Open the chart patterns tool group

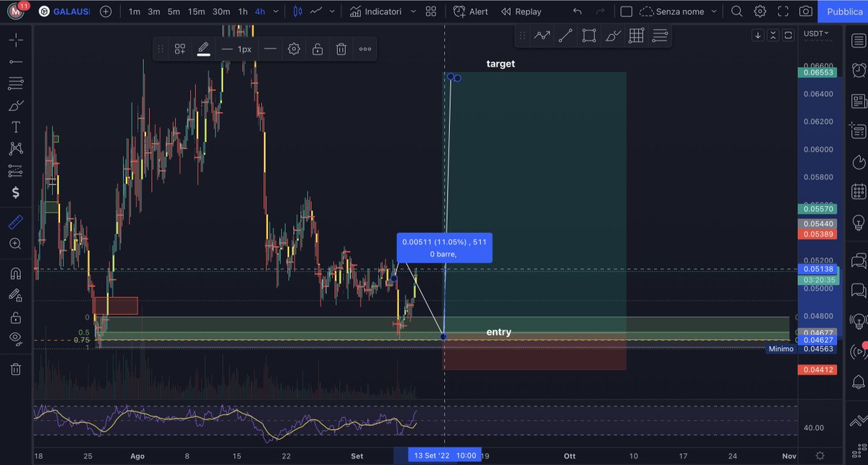point(15,149)
